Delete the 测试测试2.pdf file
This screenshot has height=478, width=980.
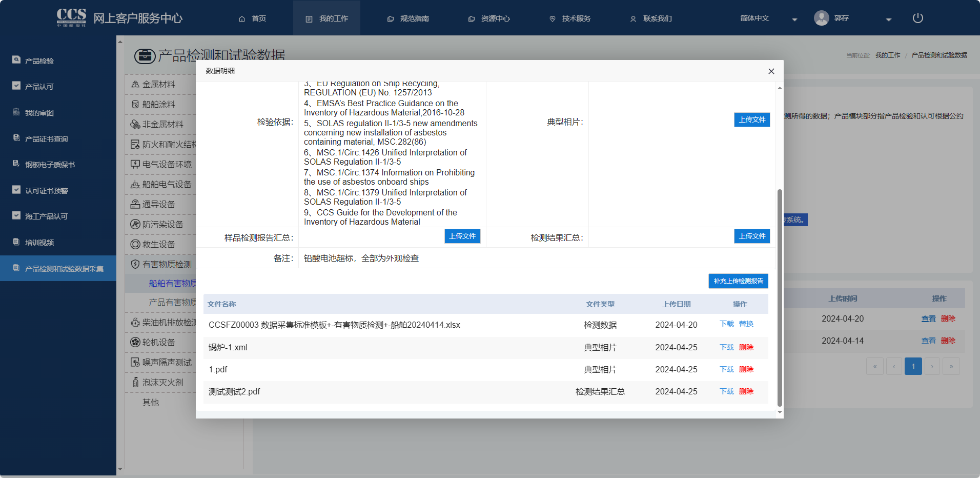pyautogui.click(x=746, y=391)
